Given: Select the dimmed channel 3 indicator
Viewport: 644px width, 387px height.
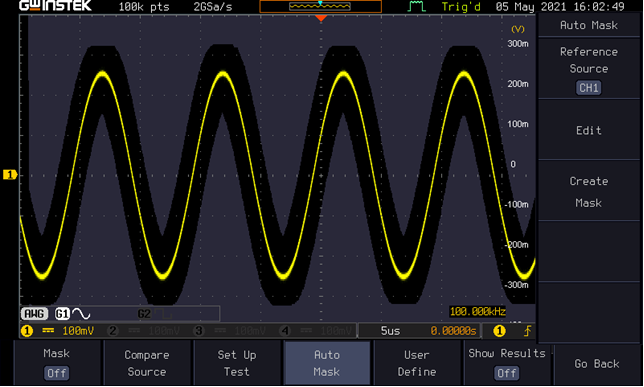Looking at the screenshot, I should pyautogui.click(x=231, y=331).
